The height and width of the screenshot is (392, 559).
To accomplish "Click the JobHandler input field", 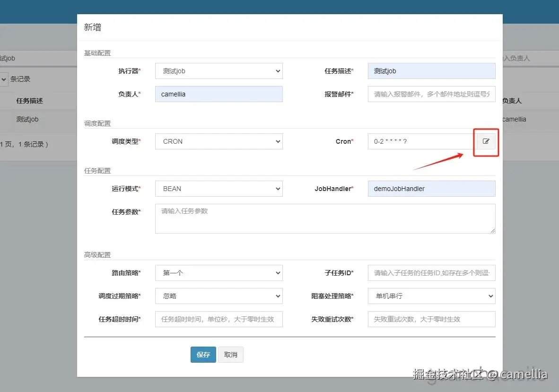I will coord(431,189).
